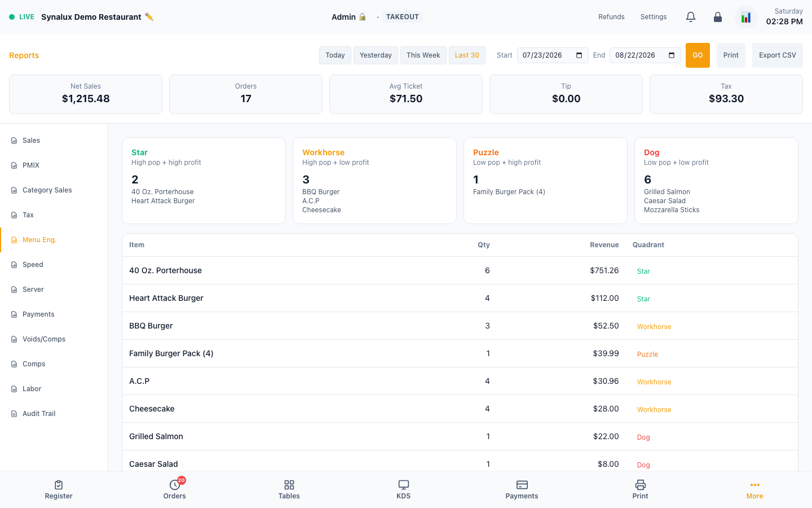Filter reports to Yesterday
The image size is (812, 508).
click(x=376, y=55)
